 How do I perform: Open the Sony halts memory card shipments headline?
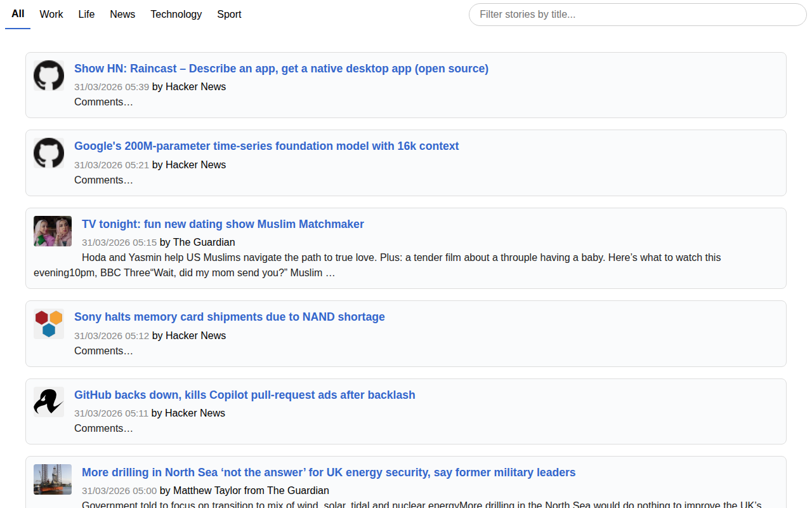pyautogui.click(x=230, y=317)
